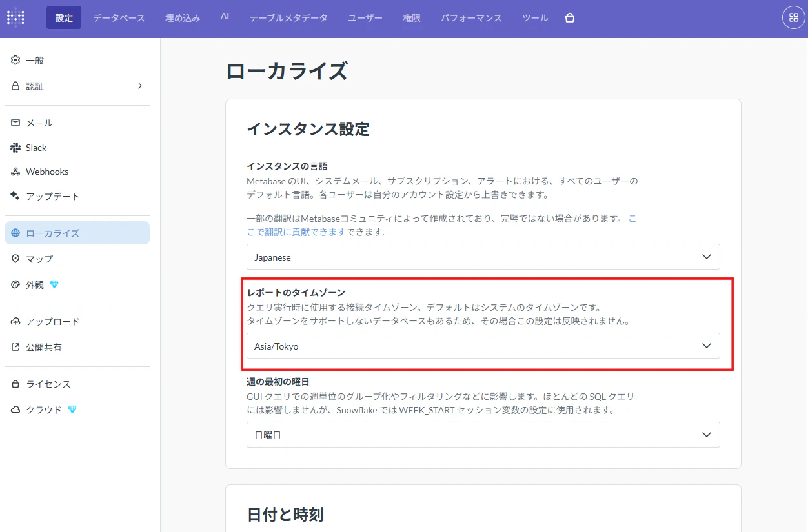Open the AI tab
This screenshot has height=532, width=808.
coord(225,17)
